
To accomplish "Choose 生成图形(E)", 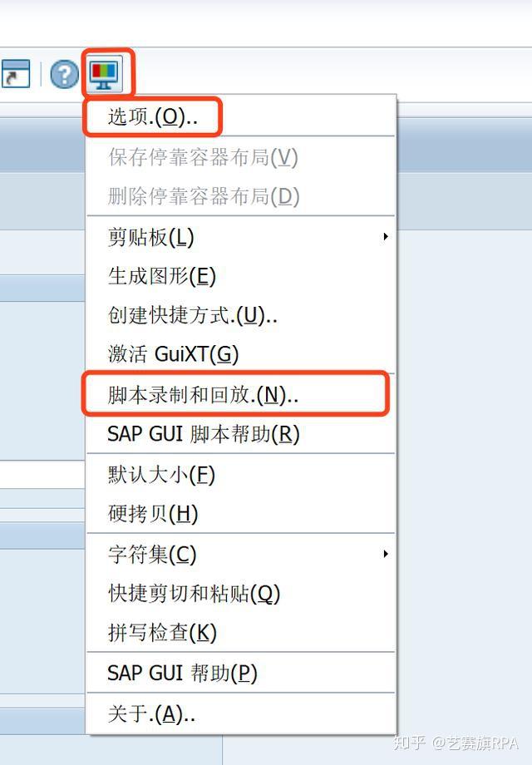I will (241, 276).
